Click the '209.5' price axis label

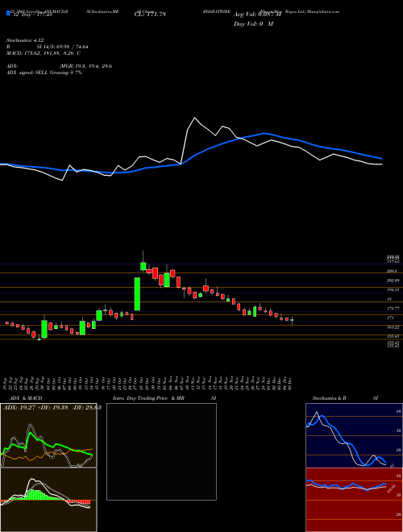[392, 271]
